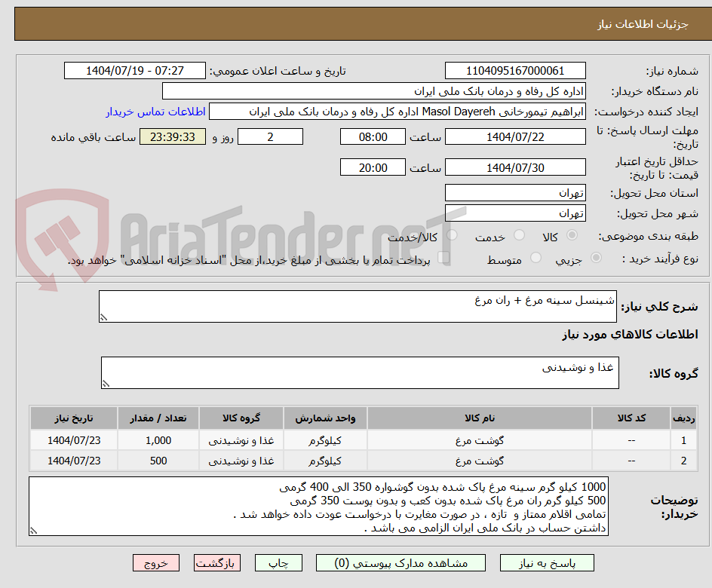The image size is (712, 588).
Task: Click the تهران delivery province field
Action: click(515, 193)
